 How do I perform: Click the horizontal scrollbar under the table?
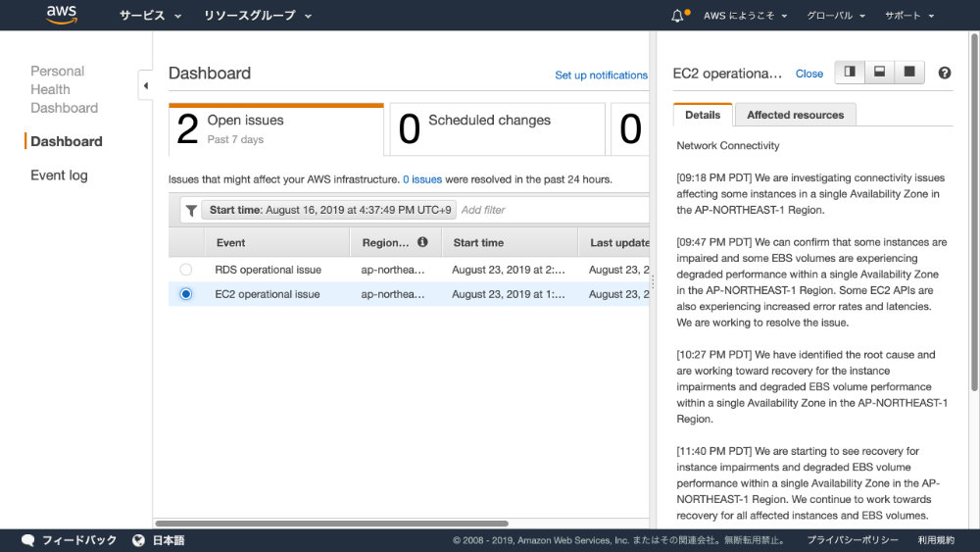(x=331, y=524)
